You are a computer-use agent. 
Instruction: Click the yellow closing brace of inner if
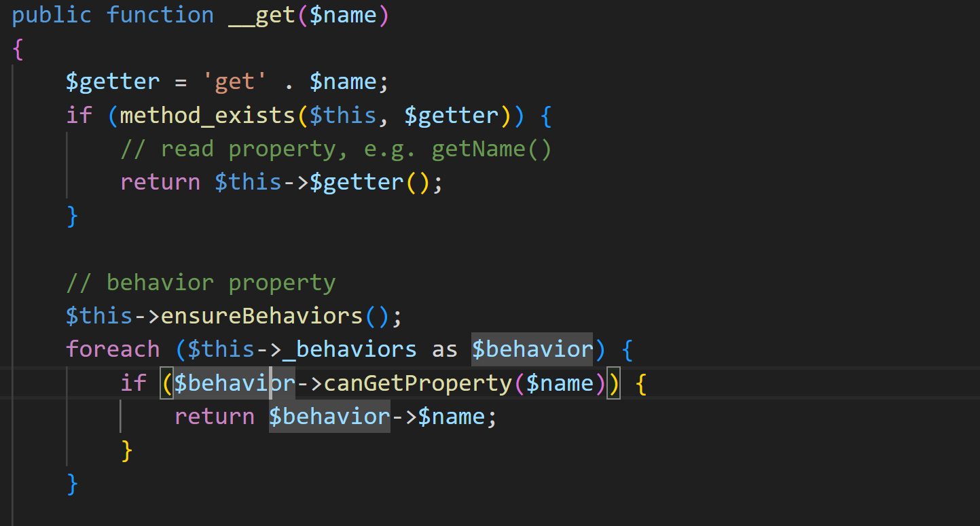(127, 450)
